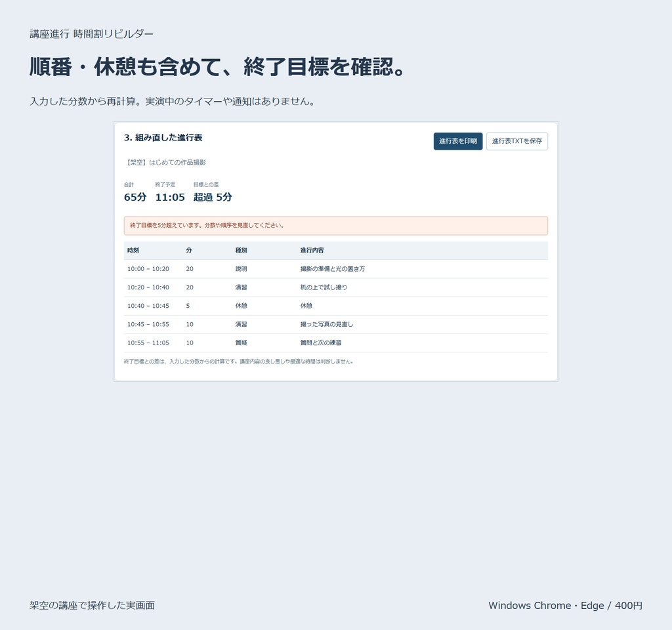Click the footnote starting 終了目標との差は
This screenshot has width=672, height=630.
(x=238, y=362)
